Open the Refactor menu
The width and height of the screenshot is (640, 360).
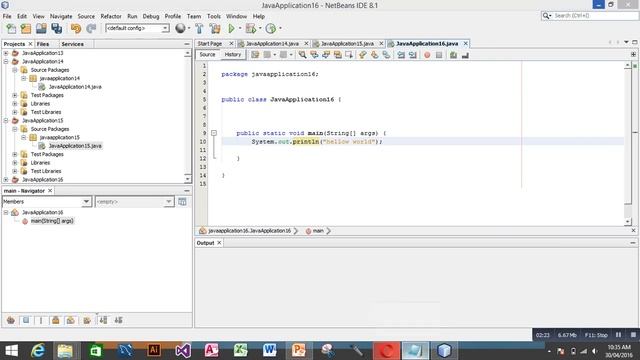[x=111, y=16]
